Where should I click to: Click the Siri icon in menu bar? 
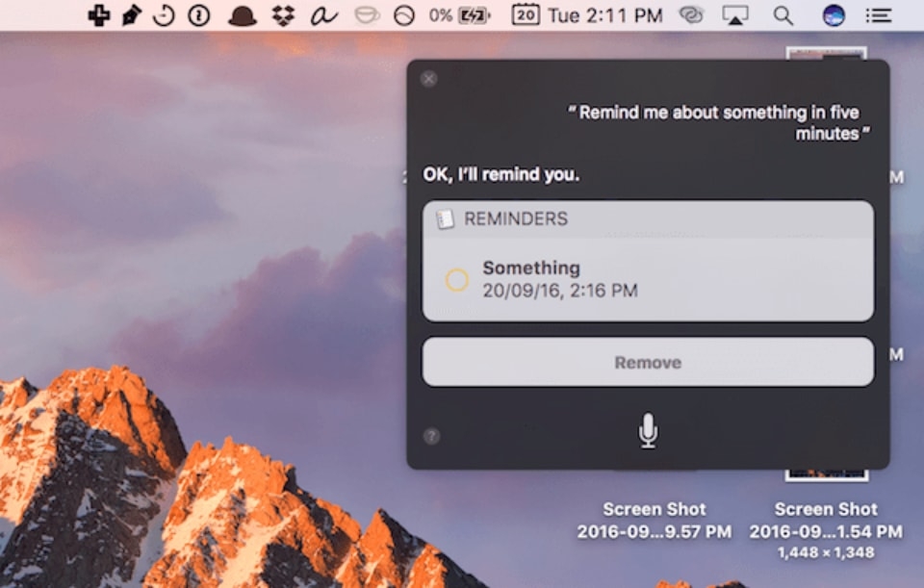coord(834,15)
